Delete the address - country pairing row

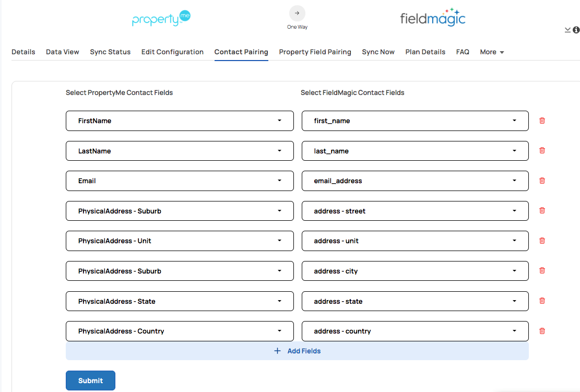(x=542, y=331)
